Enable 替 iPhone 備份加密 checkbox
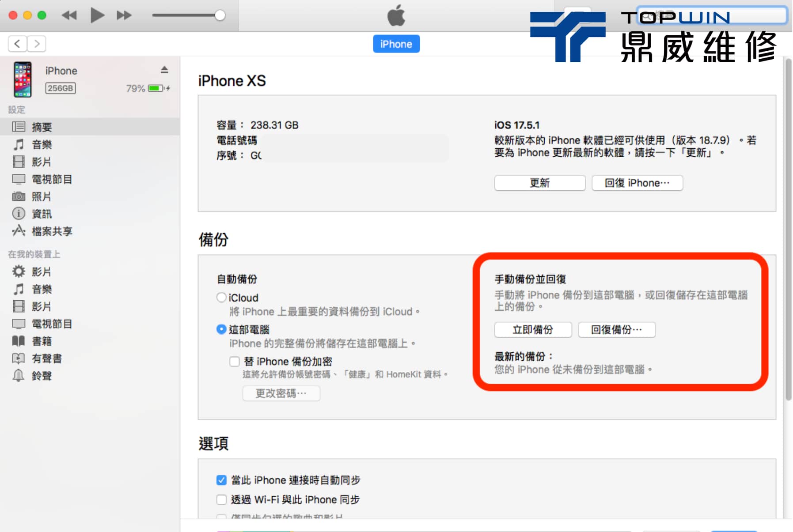793x532 pixels. coord(235,362)
